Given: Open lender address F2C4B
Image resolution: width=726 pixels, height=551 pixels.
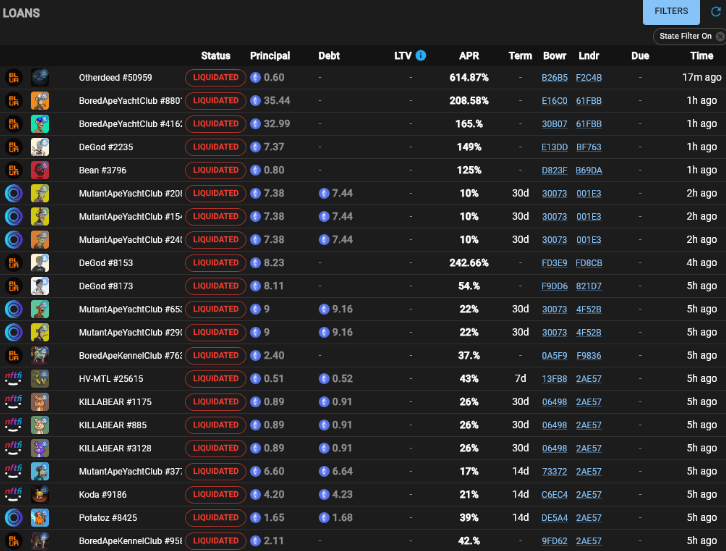Looking at the screenshot, I should click(x=589, y=77).
